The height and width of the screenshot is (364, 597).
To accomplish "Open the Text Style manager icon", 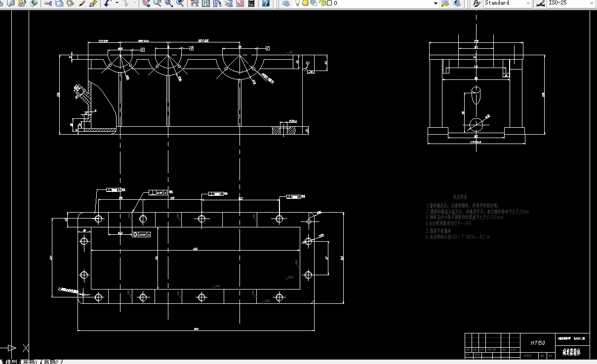I will pos(477,3).
